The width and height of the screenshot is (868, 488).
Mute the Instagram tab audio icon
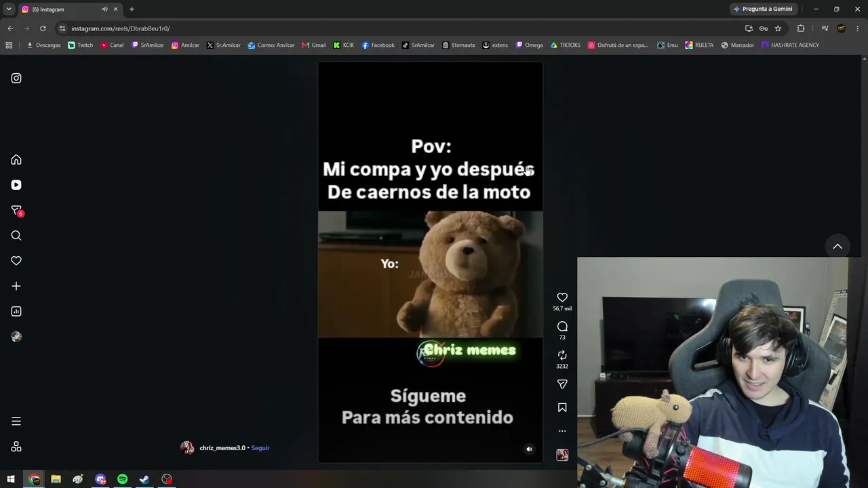pos(104,9)
